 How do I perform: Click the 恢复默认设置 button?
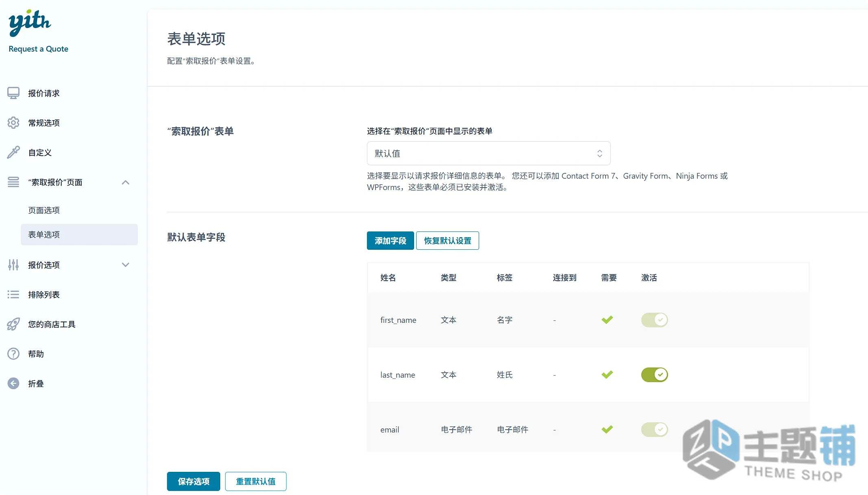447,241
